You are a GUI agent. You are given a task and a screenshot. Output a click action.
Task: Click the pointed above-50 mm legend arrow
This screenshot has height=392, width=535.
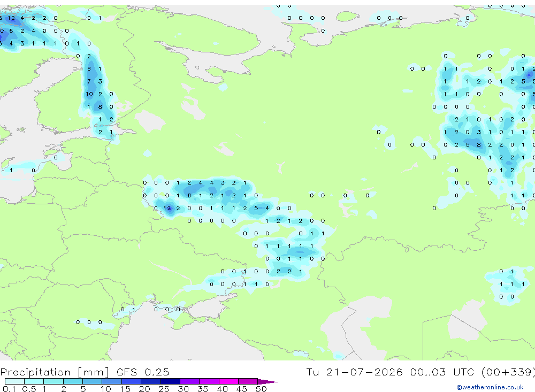(267, 382)
